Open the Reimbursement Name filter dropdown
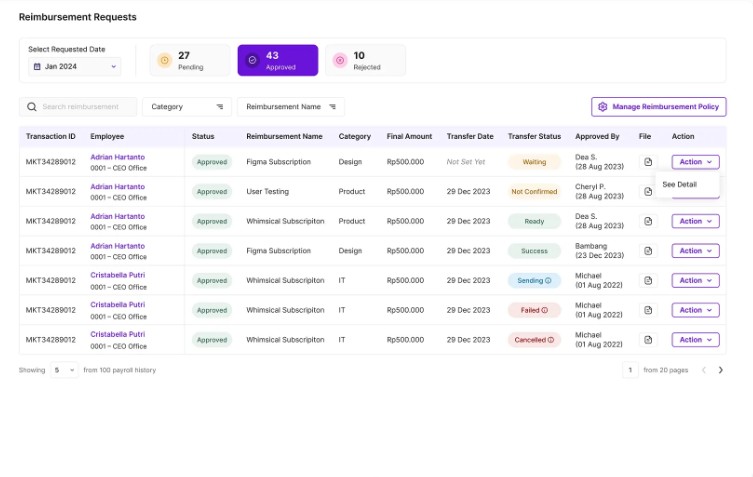Image resolution: width=753 pixels, height=477 pixels. click(291, 107)
